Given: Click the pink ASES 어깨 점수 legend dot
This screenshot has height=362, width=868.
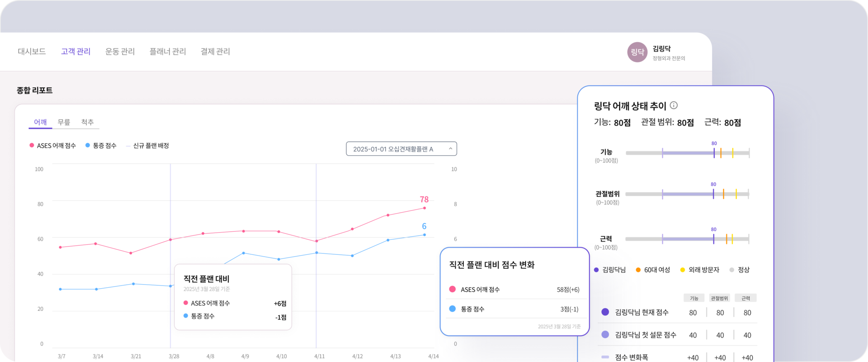Looking at the screenshot, I should (x=31, y=145).
